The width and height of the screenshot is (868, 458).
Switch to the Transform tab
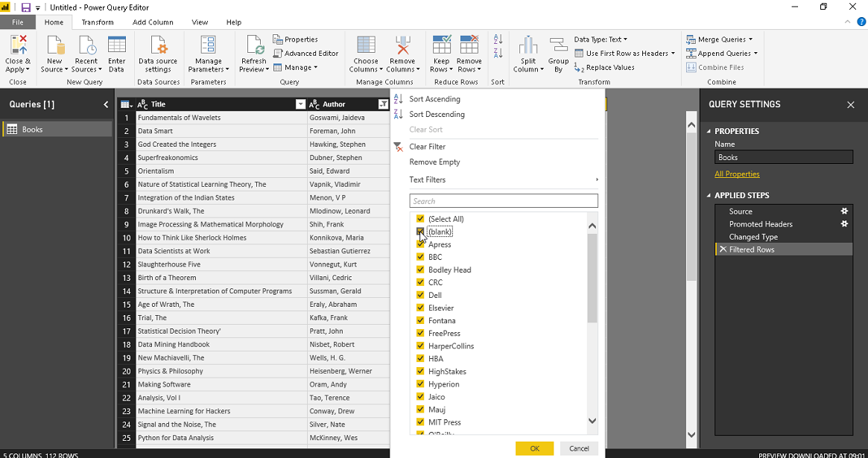point(98,22)
